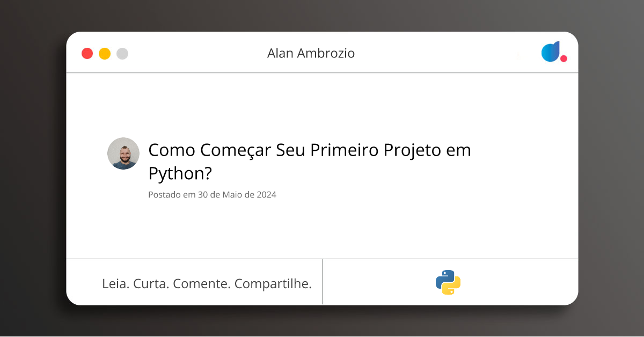Click the "Alan Ambrozio" title

pyautogui.click(x=311, y=54)
